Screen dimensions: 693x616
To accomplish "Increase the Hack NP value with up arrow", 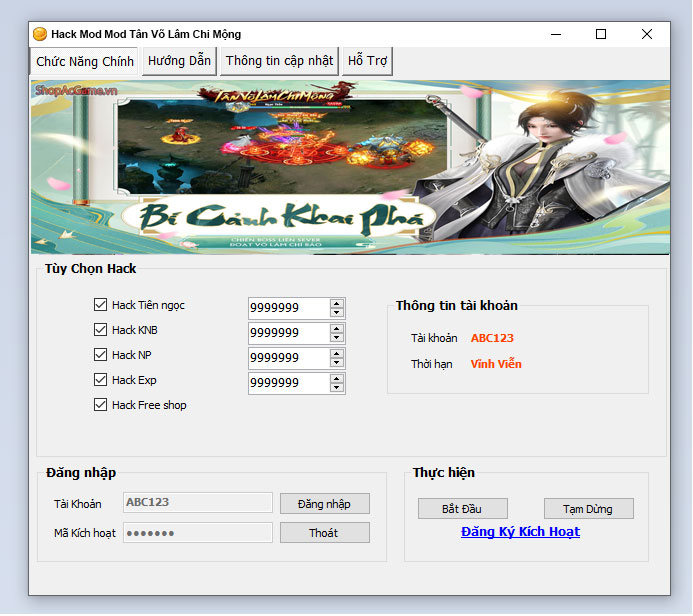I will 337,354.
